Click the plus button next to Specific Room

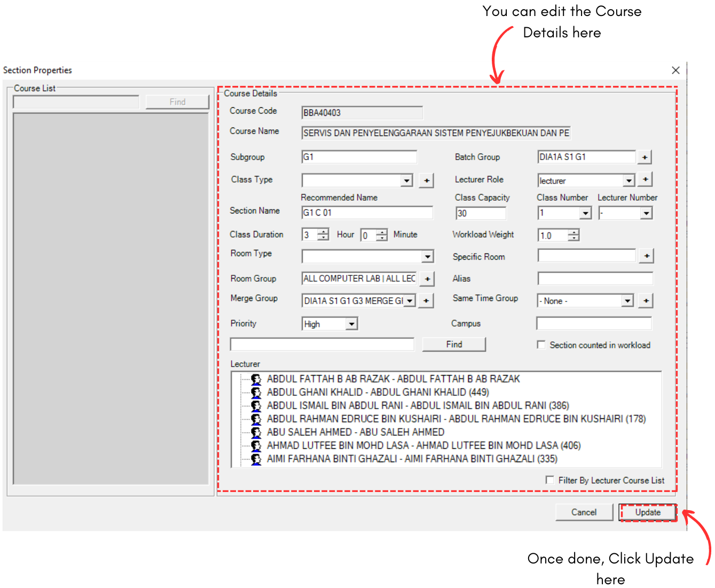646,256
